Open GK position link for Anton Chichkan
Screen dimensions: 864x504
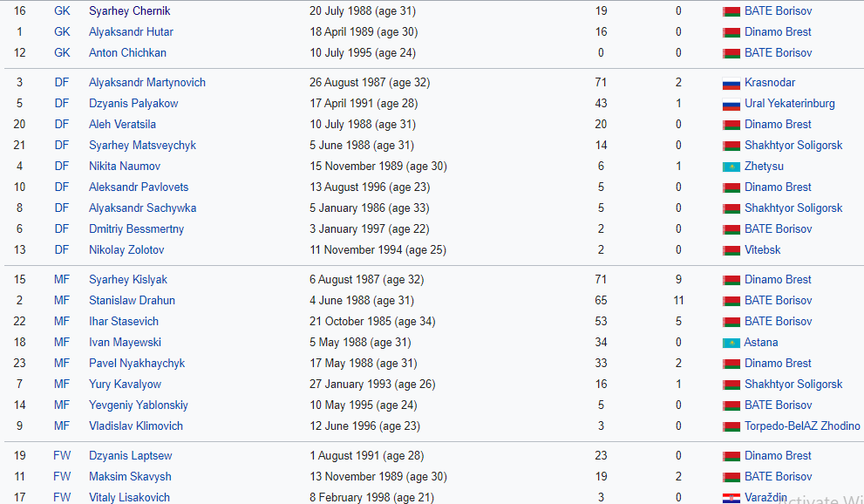(x=62, y=53)
